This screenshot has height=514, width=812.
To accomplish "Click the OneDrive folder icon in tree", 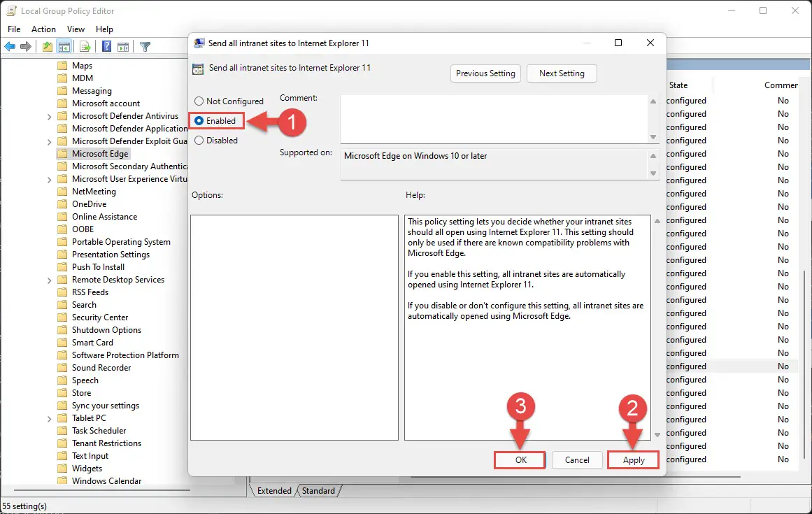I will (x=62, y=204).
